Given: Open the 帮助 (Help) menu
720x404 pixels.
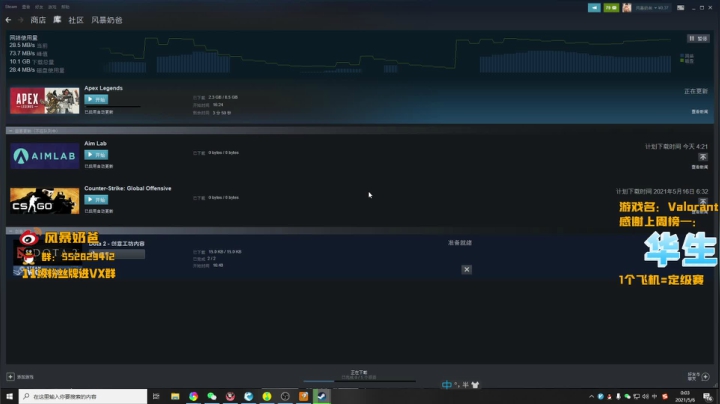Looking at the screenshot, I should click(x=65, y=7).
